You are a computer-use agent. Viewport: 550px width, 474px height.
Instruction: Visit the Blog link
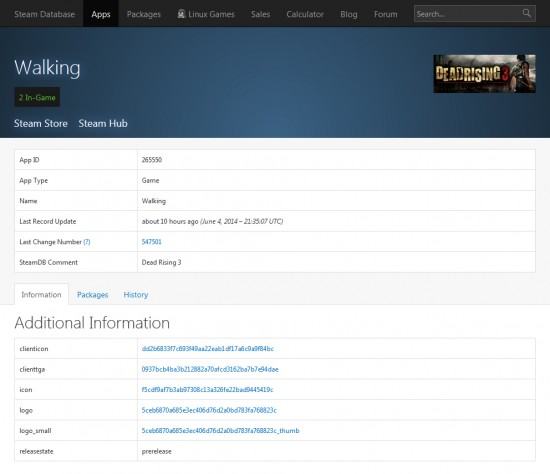click(349, 14)
